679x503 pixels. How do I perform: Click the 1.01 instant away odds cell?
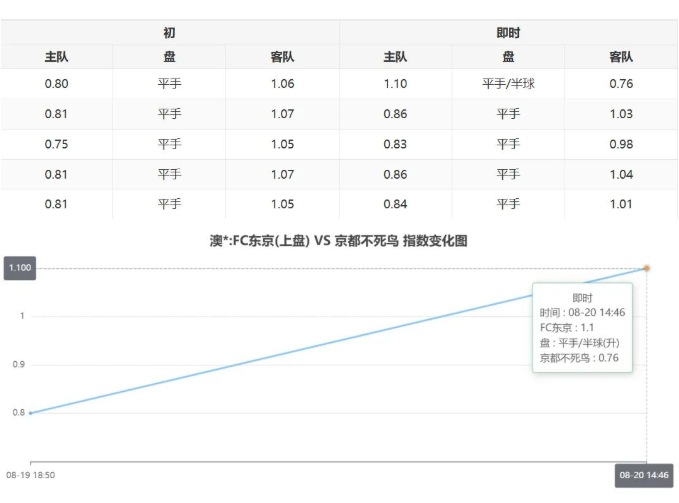point(621,204)
